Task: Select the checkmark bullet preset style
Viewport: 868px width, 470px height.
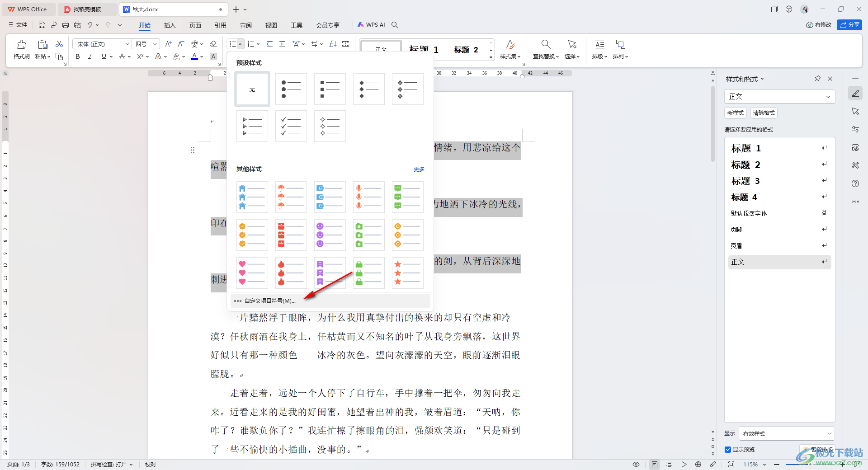Action: tap(291, 126)
